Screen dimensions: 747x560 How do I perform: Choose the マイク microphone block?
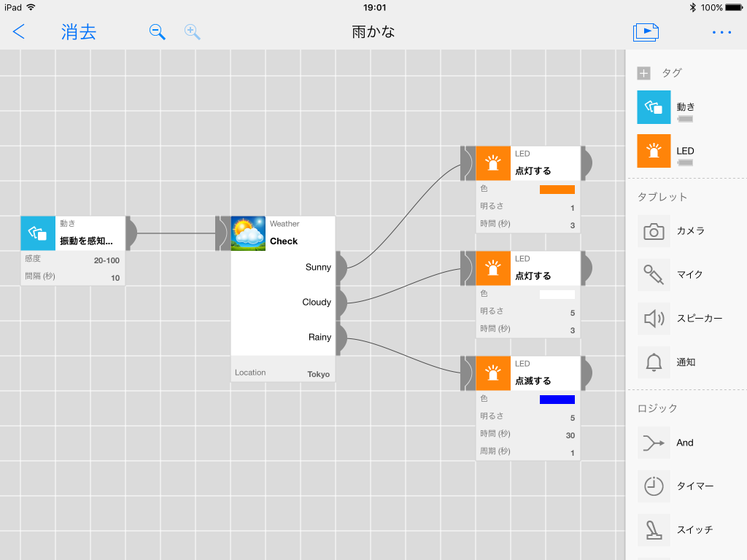pos(654,275)
